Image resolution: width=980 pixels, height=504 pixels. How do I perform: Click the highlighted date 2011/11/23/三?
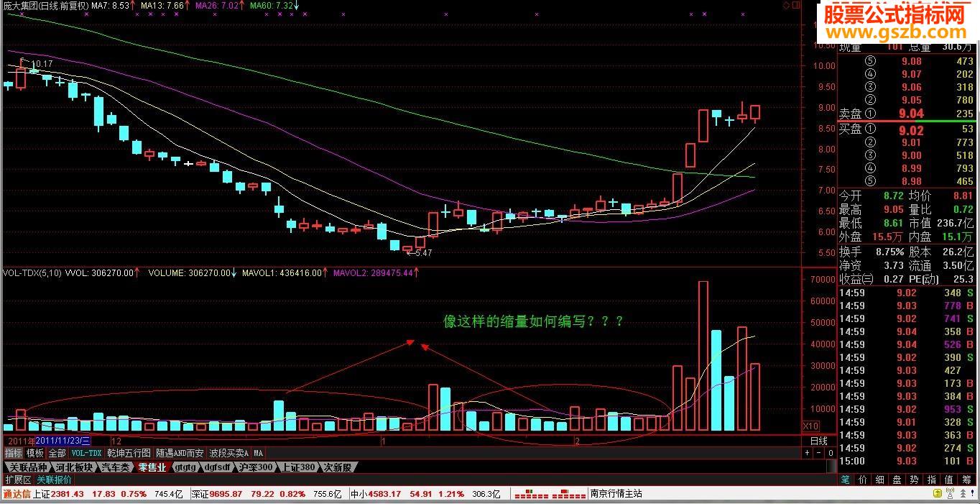[63, 441]
